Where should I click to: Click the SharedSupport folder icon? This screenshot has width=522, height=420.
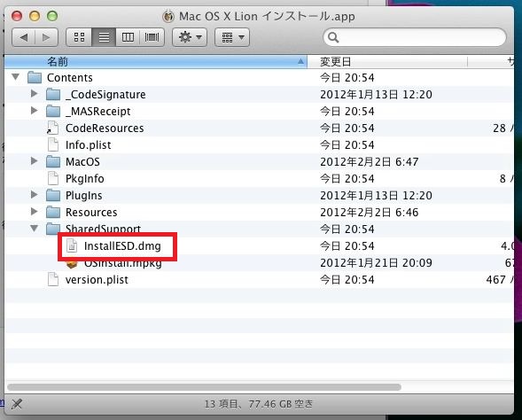(x=53, y=229)
